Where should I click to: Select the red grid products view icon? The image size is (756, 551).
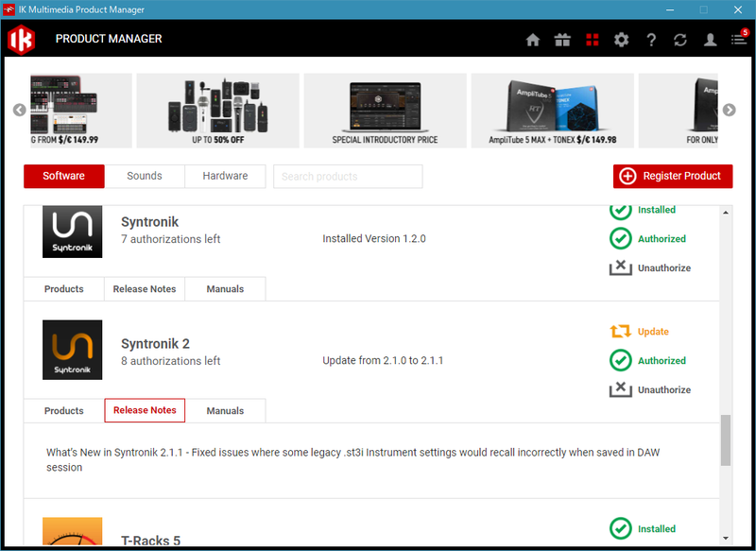click(593, 40)
